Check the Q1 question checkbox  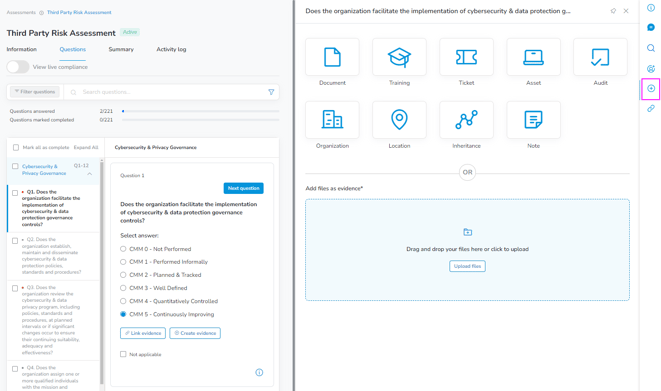point(15,193)
